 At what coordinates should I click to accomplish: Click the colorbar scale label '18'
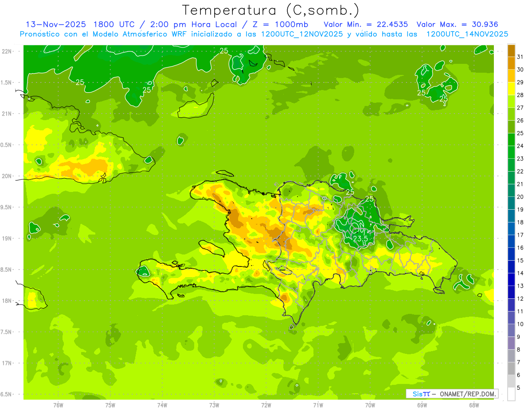(520, 222)
